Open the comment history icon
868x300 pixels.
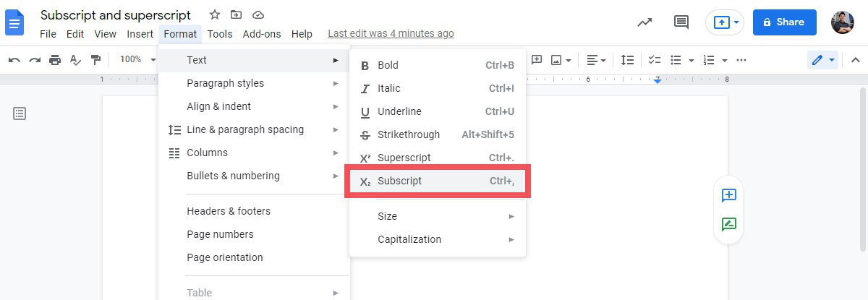point(681,22)
